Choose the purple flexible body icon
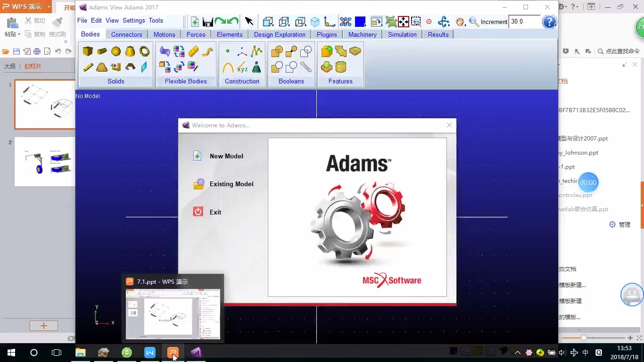644x362 pixels. coord(165,51)
